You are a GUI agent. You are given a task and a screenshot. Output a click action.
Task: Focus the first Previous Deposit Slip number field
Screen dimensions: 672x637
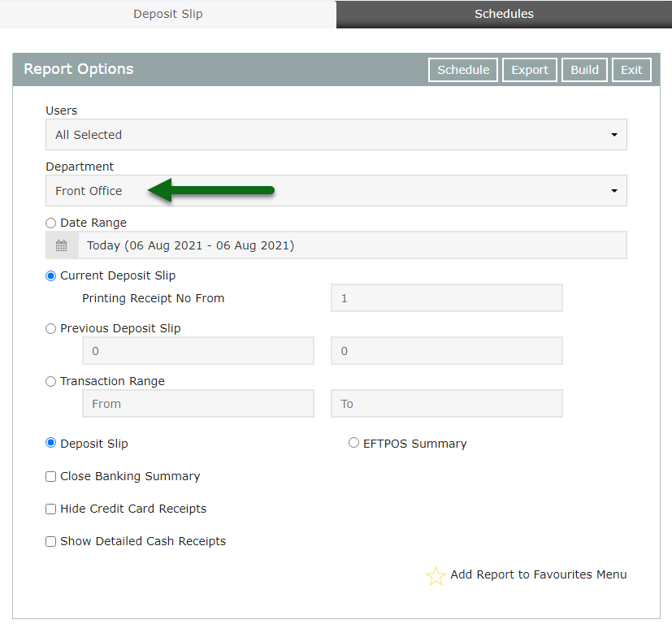coord(198,351)
